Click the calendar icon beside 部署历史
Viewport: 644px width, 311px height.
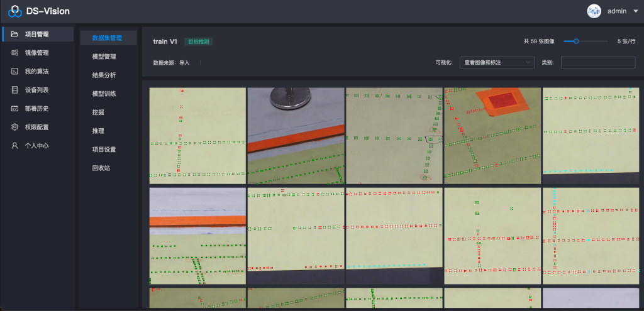pos(15,109)
